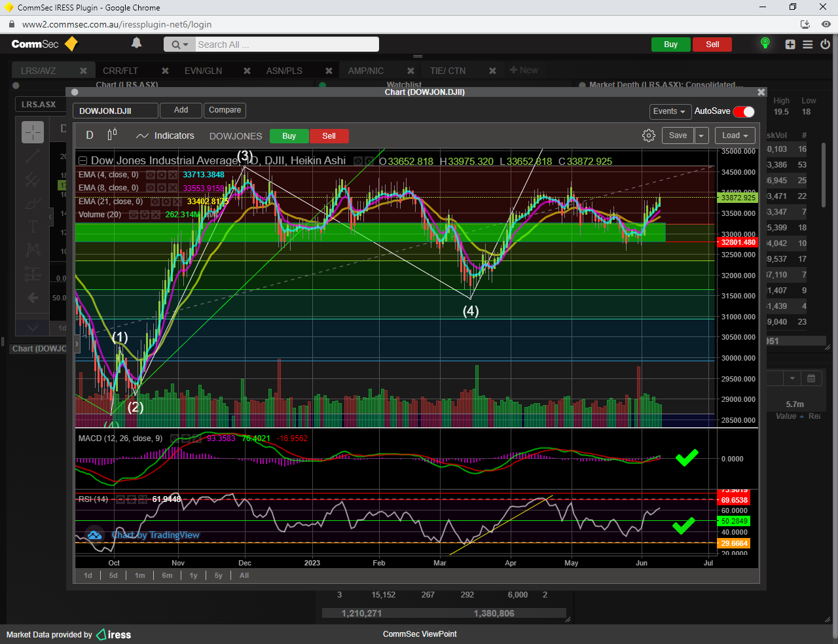The height and width of the screenshot is (644, 838).
Task: Remove the Volume indicator
Action: coord(156,215)
